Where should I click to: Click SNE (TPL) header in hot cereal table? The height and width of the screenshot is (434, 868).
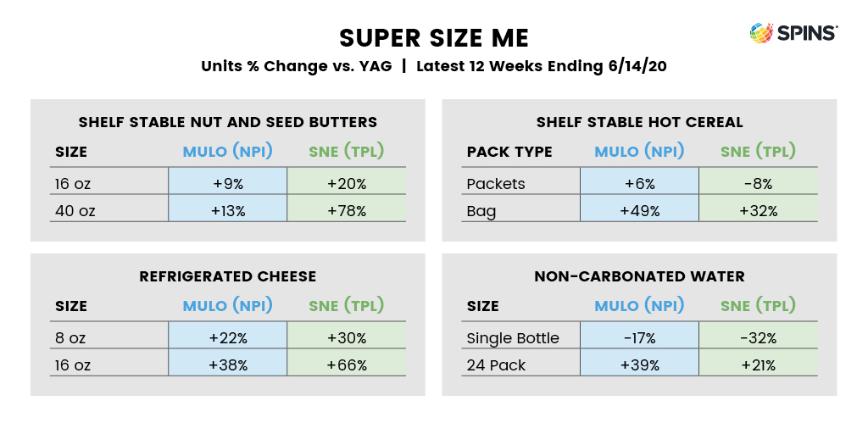tap(758, 151)
